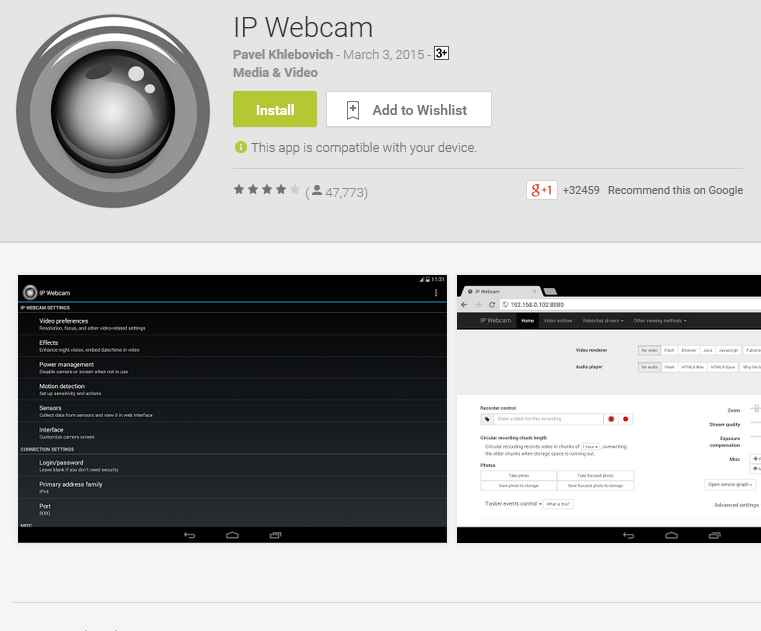Click the four-star rating display
Screen dimensions: 761x631
[x=266, y=190]
